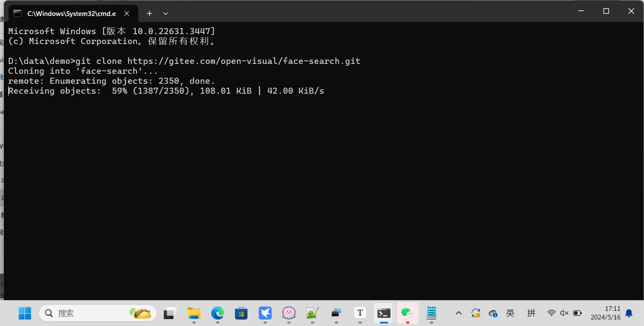644x326 pixels.
Task: Toggle the pinyin 拼 input indicator
Action: [532, 313]
